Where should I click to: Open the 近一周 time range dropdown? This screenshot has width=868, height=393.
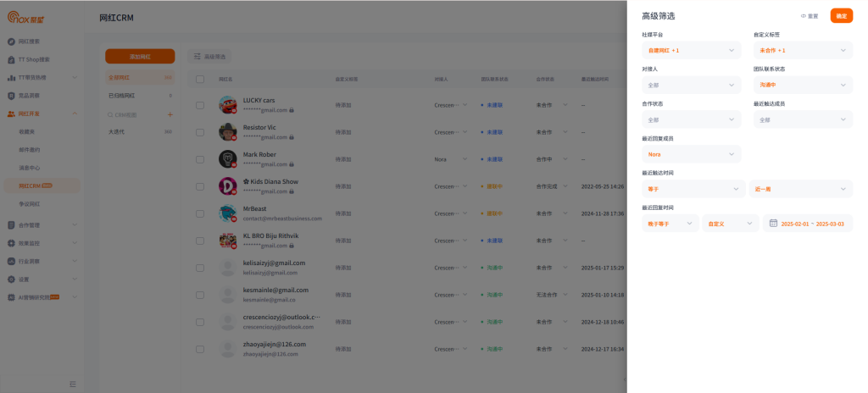pyautogui.click(x=801, y=189)
